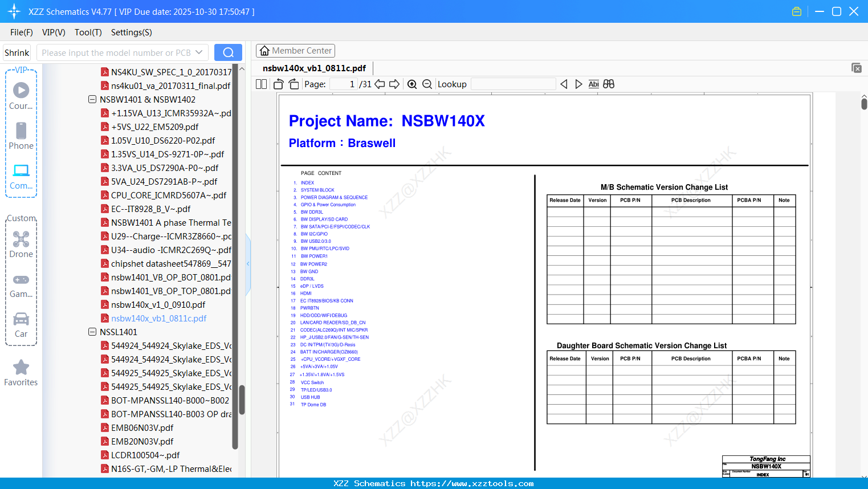Screen dimensions: 868x489
Task: Open the VIP(V) menu
Action: tap(54, 32)
